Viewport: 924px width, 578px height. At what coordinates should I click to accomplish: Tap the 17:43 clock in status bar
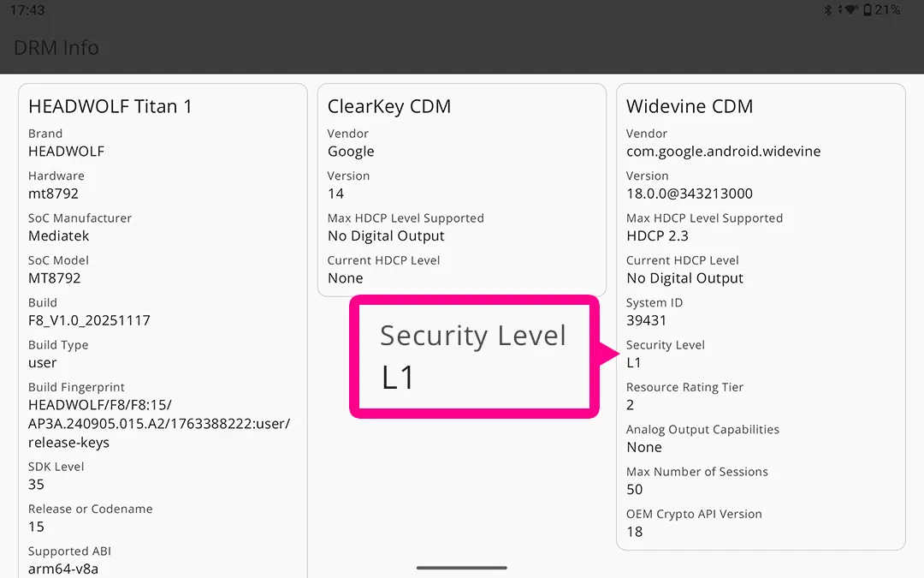coord(27,10)
